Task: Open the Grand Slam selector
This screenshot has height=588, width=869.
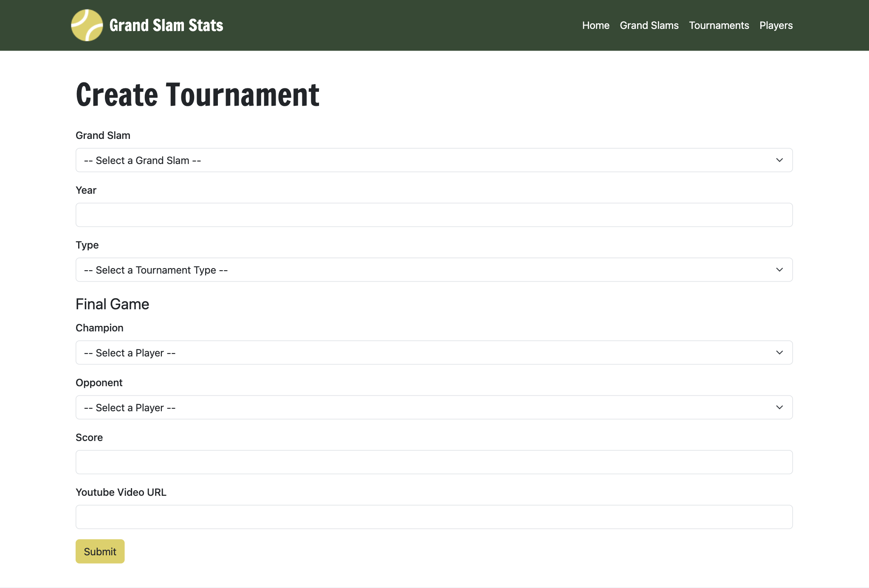Action: (433, 160)
